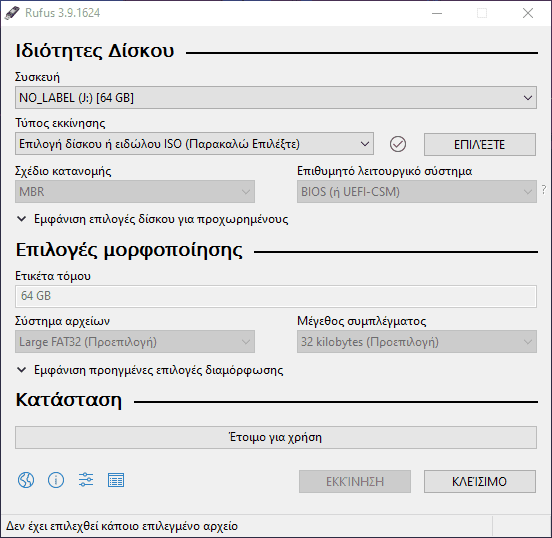Open the About info icon
Viewport: 552px width, 538px height.
pyautogui.click(x=56, y=480)
